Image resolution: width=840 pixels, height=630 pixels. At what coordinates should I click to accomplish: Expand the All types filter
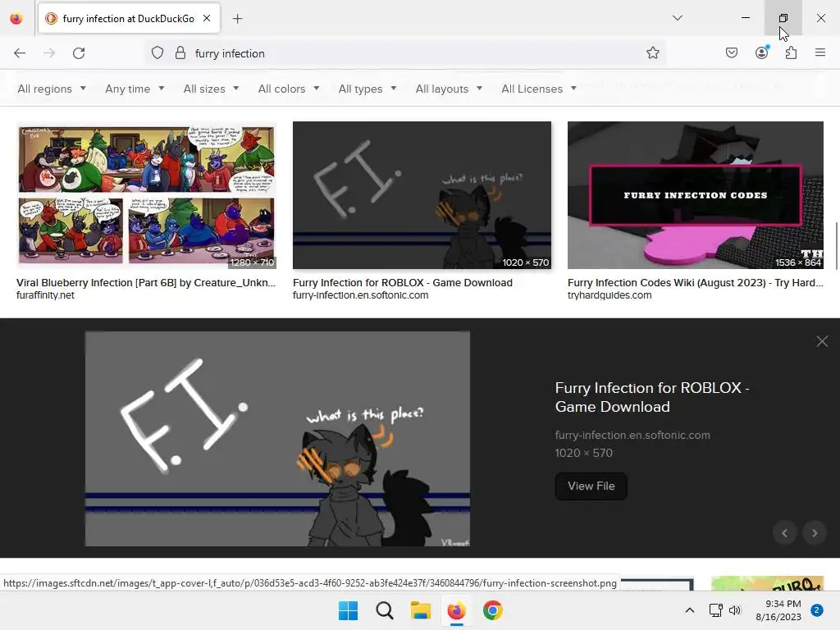point(367,89)
